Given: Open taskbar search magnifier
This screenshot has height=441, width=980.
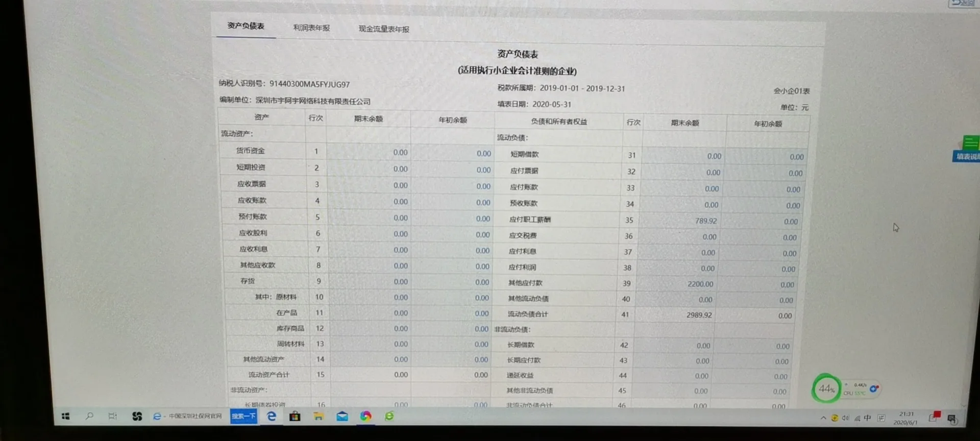Looking at the screenshot, I should click(x=89, y=416).
